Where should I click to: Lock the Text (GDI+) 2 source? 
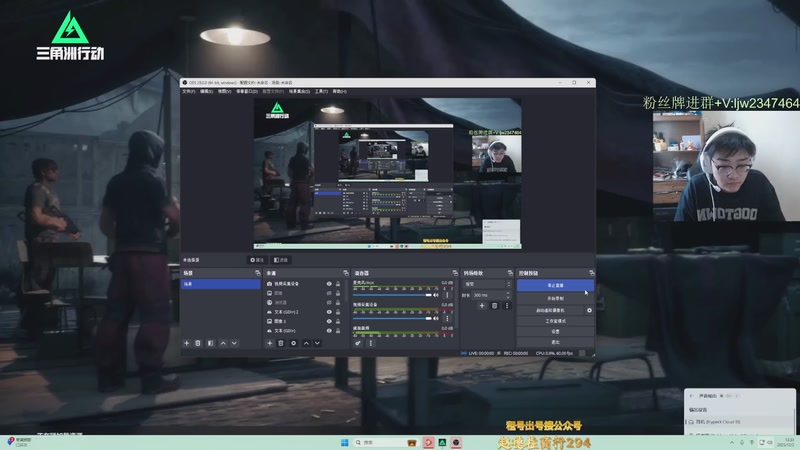point(338,312)
